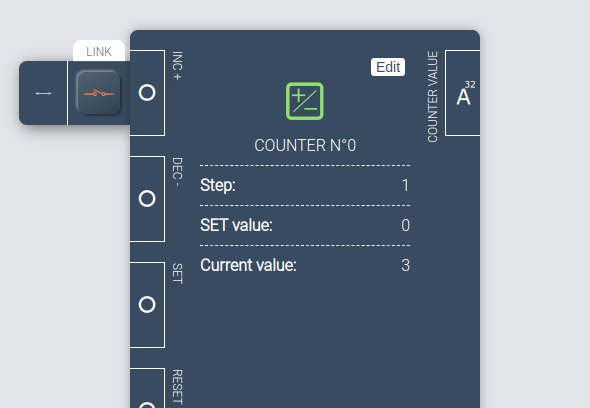Select the A32 counter value output port

tap(463, 93)
